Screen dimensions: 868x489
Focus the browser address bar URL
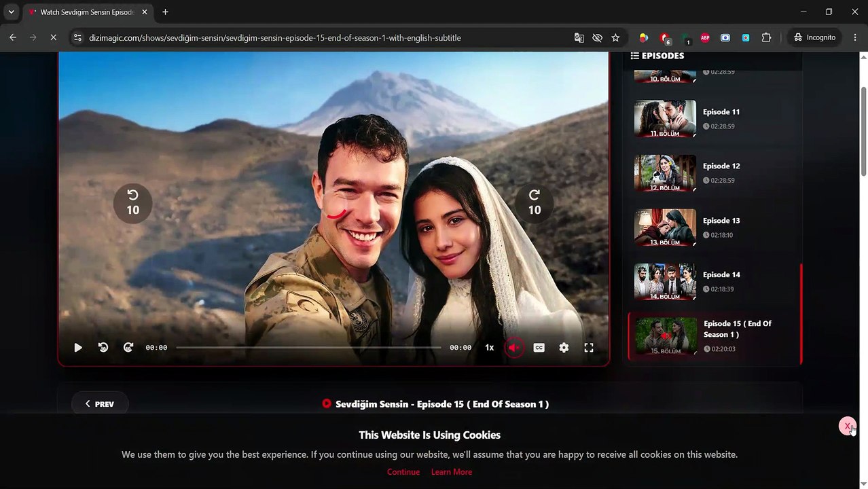click(275, 38)
